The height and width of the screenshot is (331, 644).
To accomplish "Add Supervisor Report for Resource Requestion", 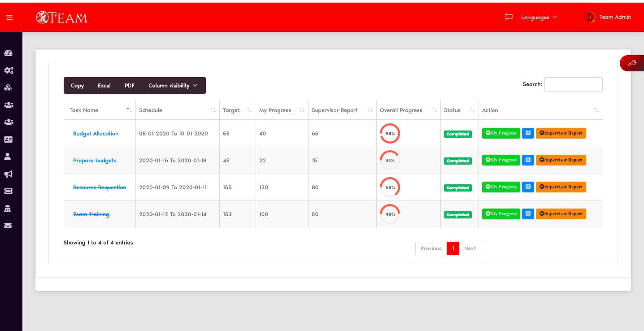I will (561, 187).
